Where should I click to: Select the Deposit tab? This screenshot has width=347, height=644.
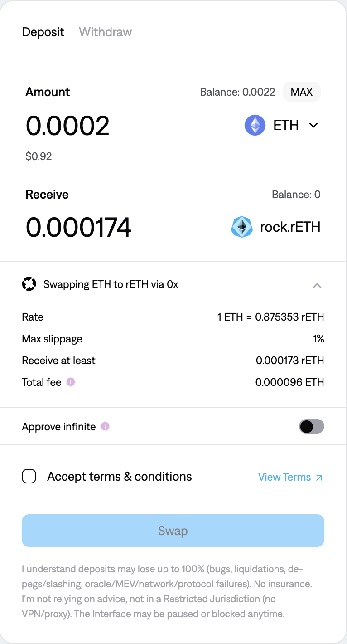point(43,32)
